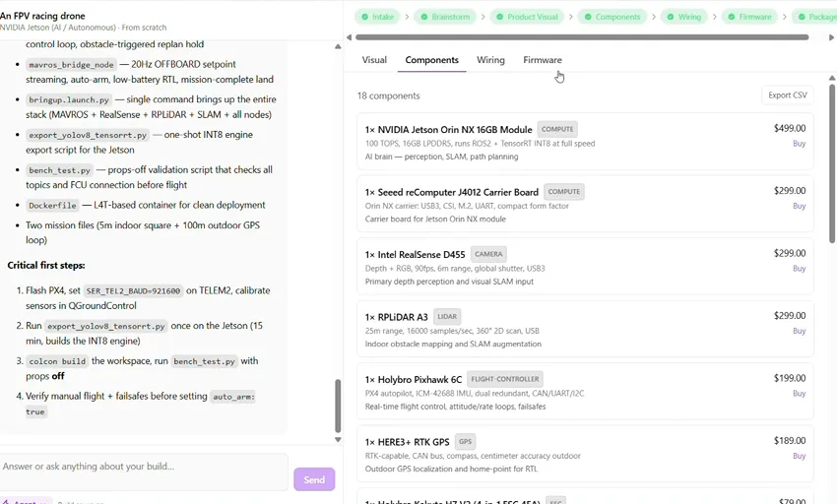The width and height of the screenshot is (837, 504).
Task: Click the components list scrollbar thumb
Action: coord(832,162)
